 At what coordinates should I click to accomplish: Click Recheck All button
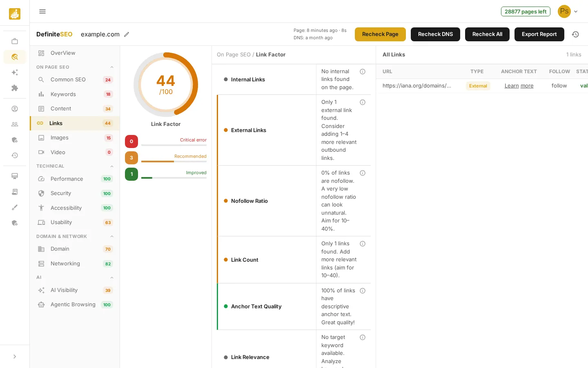pyautogui.click(x=487, y=34)
